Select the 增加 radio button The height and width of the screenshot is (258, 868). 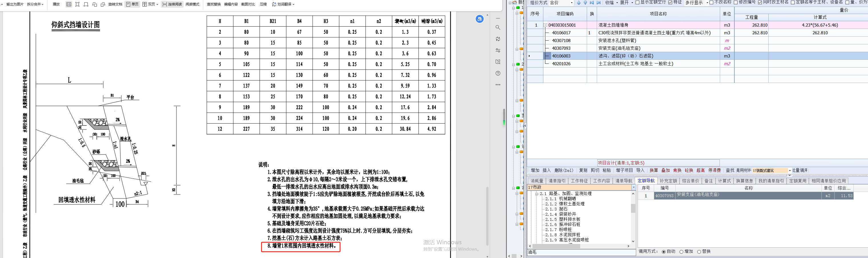[681, 252]
